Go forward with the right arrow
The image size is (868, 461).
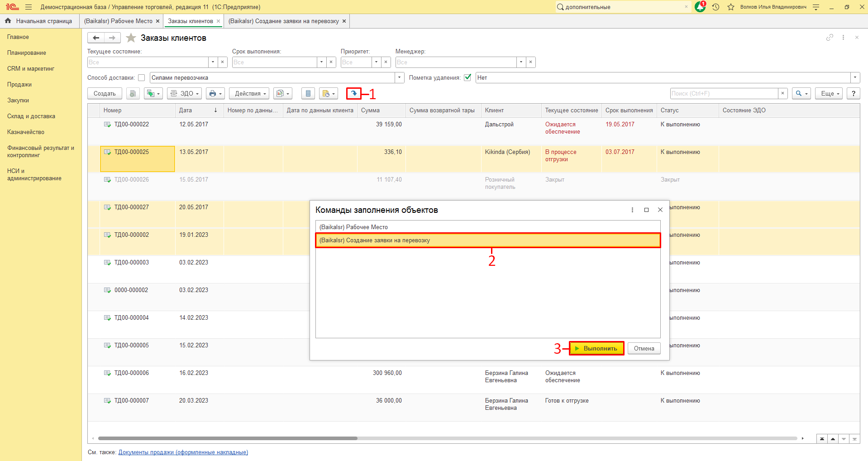112,38
